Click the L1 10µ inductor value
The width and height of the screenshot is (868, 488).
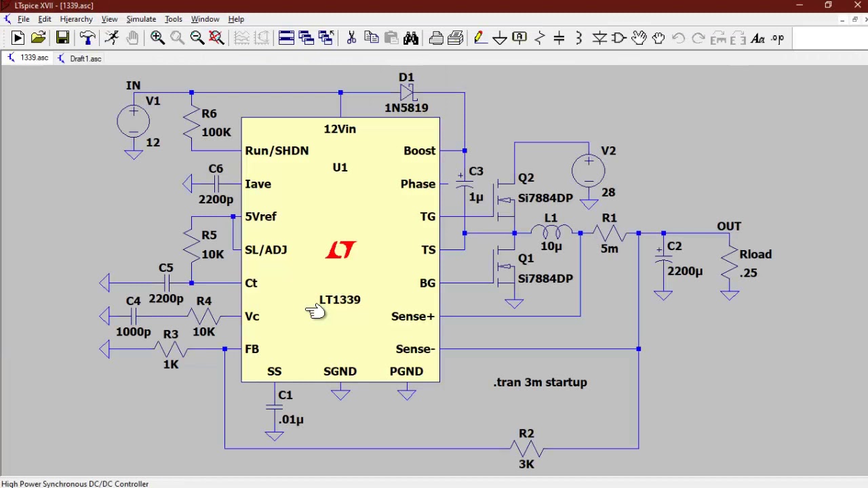tap(551, 246)
